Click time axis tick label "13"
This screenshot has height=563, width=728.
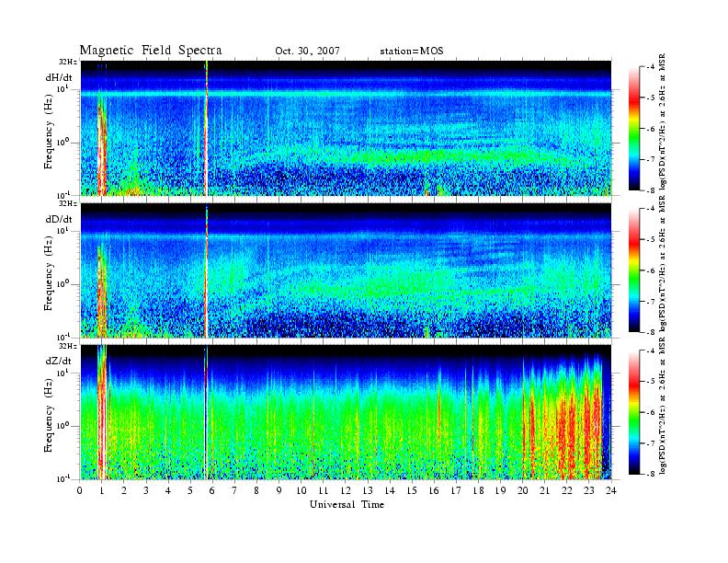368,491
